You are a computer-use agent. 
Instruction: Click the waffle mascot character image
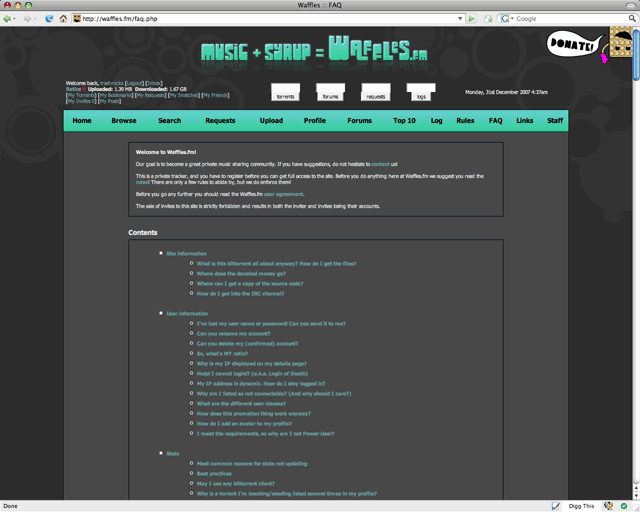coord(620,43)
